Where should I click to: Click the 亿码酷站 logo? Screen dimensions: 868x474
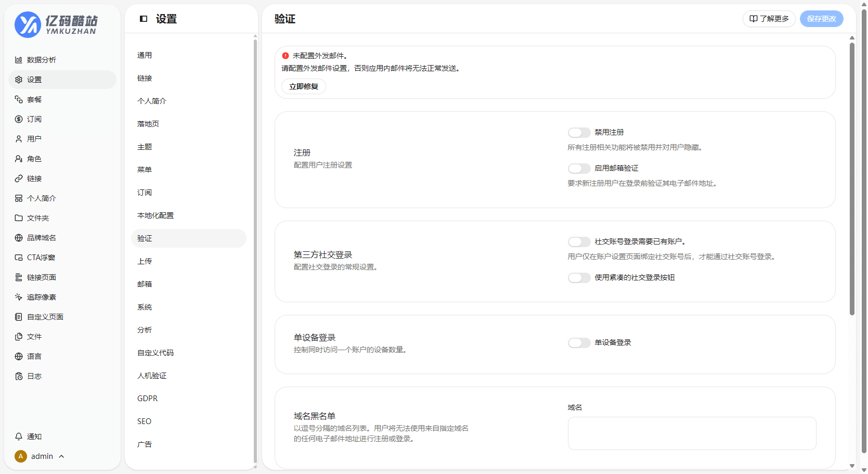(x=56, y=24)
